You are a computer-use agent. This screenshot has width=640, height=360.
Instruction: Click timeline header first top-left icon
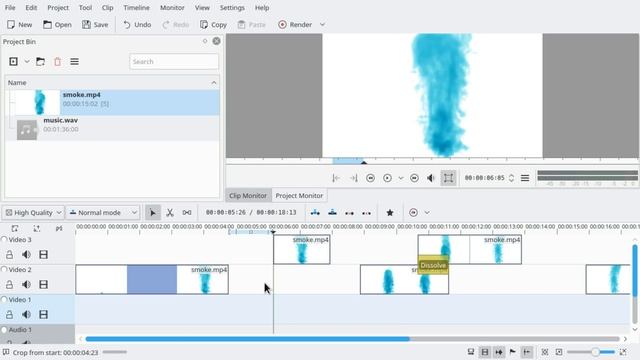pos(15,229)
